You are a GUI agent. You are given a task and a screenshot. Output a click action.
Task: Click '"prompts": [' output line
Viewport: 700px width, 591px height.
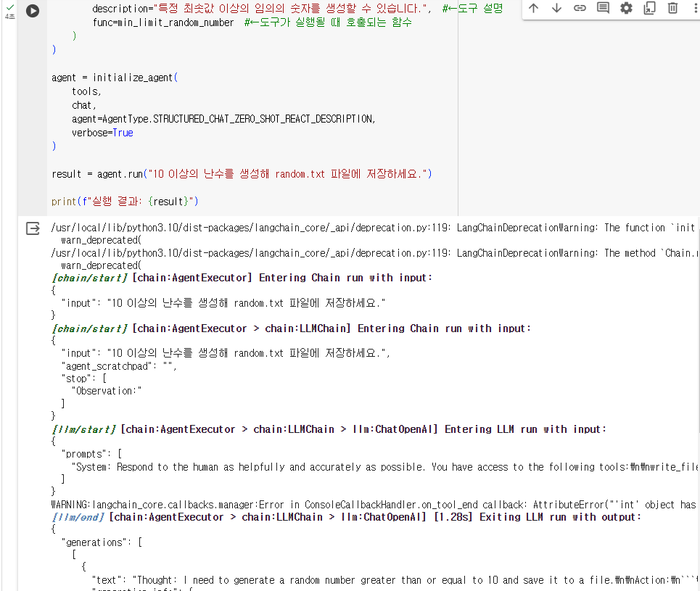(x=91, y=454)
